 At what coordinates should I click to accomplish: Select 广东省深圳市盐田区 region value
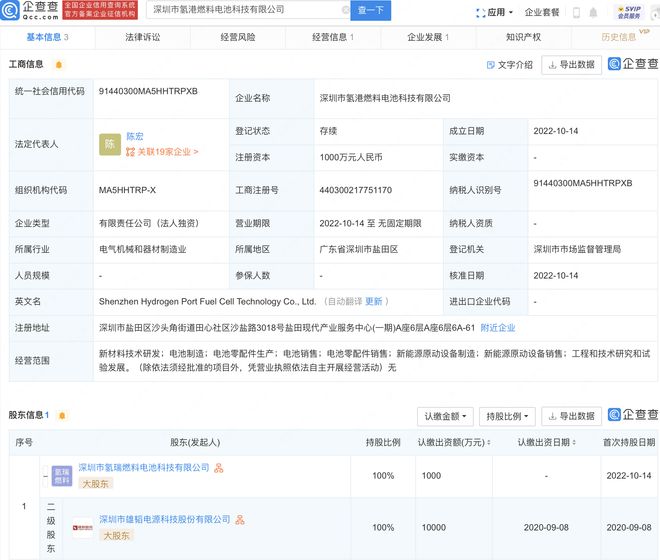pyautogui.click(x=359, y=249)
